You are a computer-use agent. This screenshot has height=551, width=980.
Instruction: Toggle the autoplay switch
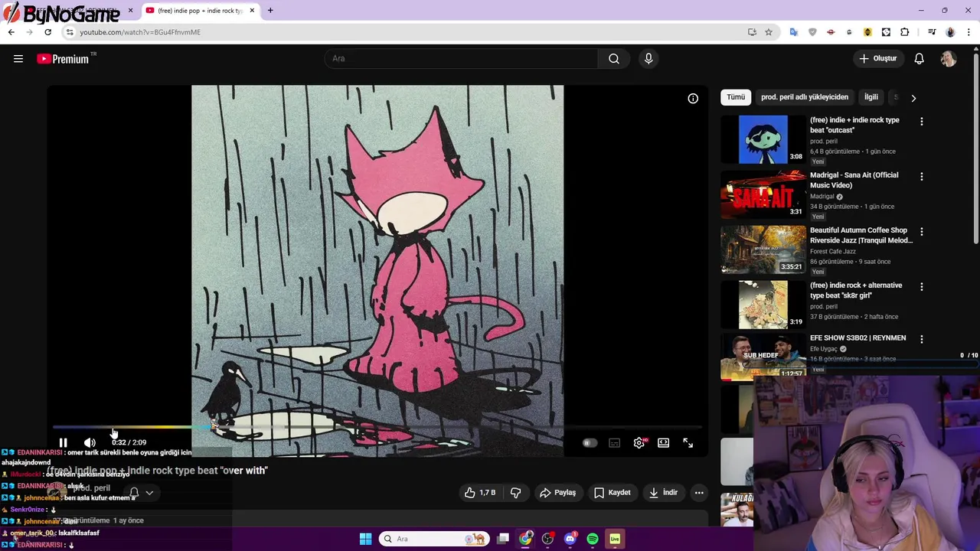coord(589,443)
